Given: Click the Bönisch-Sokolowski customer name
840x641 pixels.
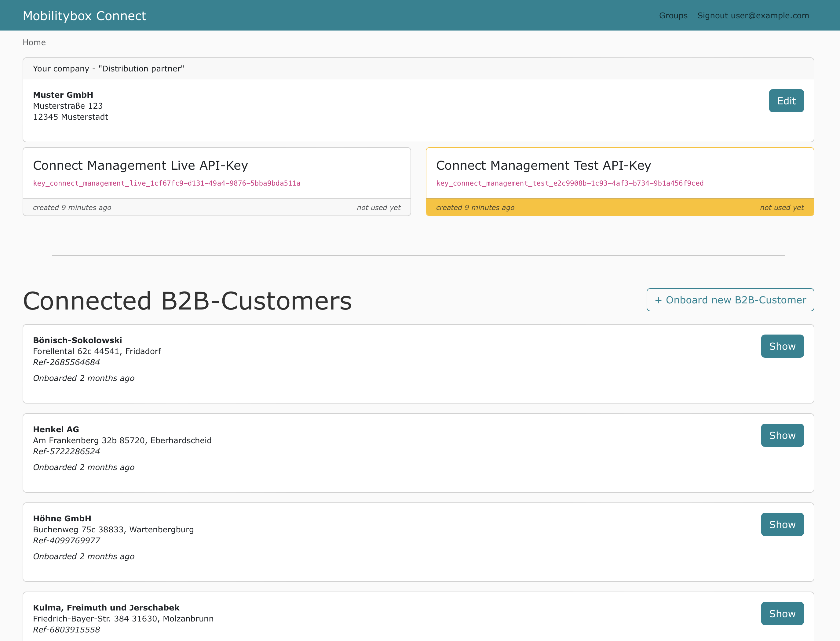Looking at the screenshot, I should 78,340.
